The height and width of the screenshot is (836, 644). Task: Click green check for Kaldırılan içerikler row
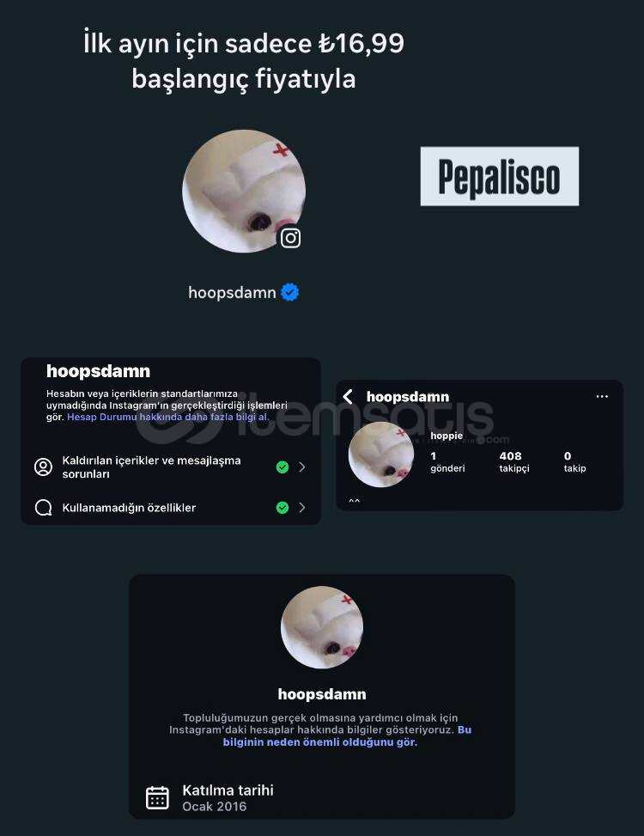(283, 467)
